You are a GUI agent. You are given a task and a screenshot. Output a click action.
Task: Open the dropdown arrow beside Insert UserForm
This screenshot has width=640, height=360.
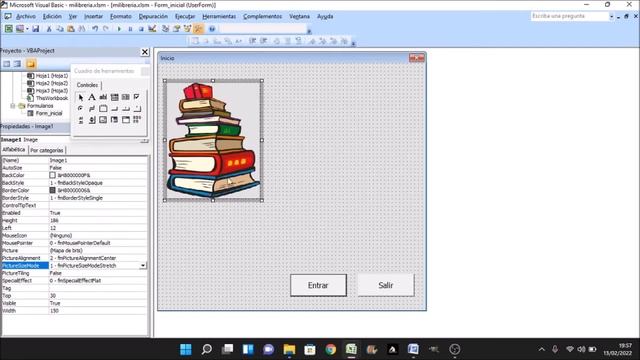pyautogui.click(x=27, y=29)
